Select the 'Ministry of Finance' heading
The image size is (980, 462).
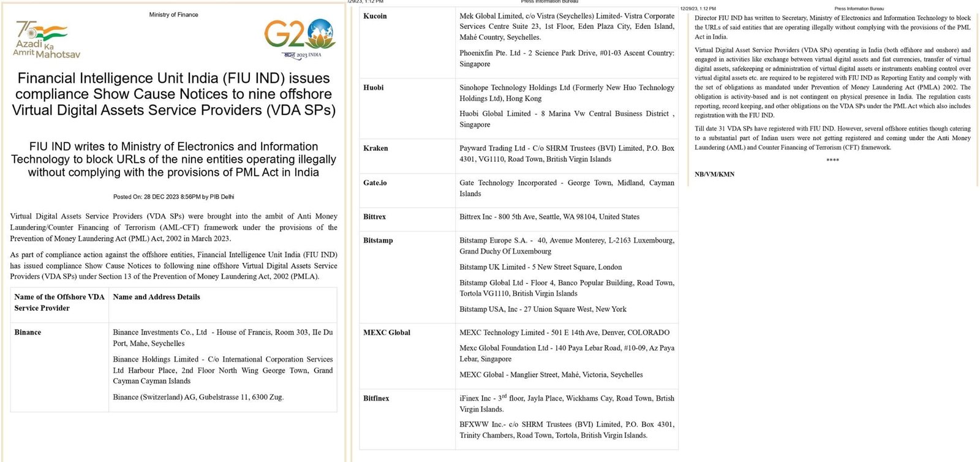coord(173,15)
